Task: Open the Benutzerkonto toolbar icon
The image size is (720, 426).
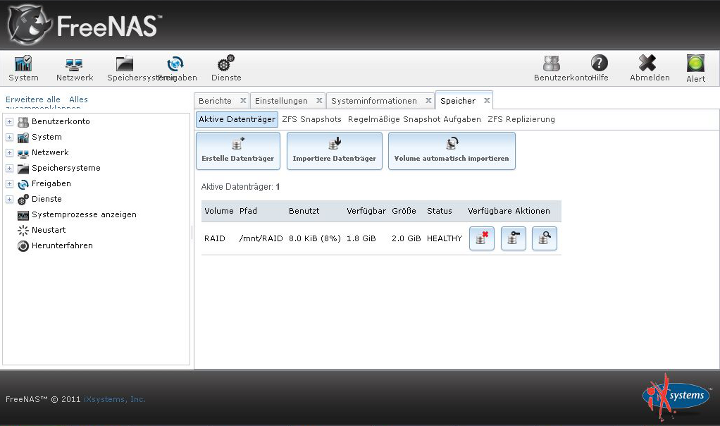Action: point(551,63)
